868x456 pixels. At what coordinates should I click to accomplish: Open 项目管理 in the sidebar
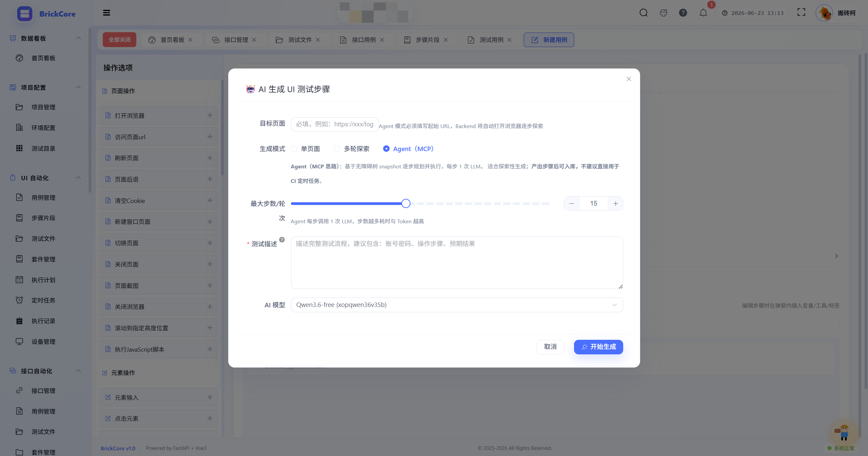[43, 107]
